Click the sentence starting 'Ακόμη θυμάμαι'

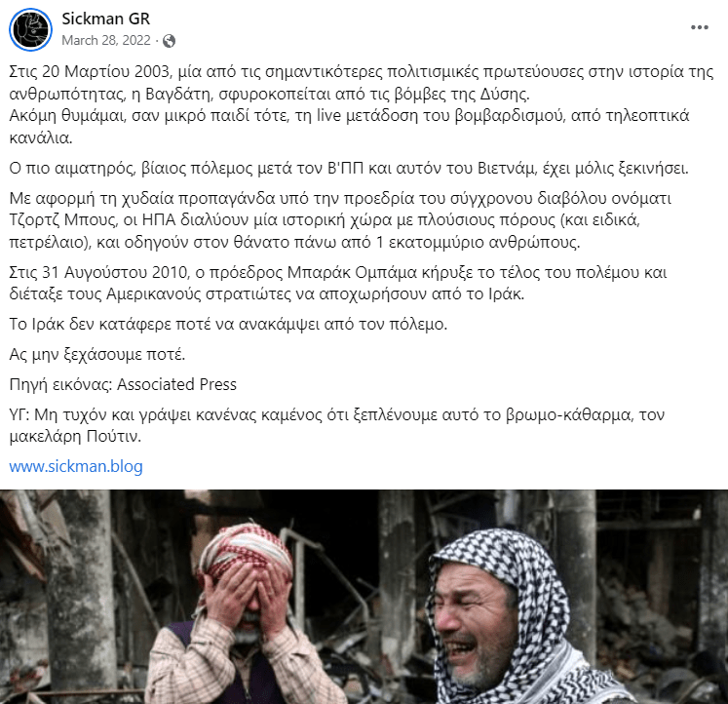pyautogui.click(x=349, y=127)
